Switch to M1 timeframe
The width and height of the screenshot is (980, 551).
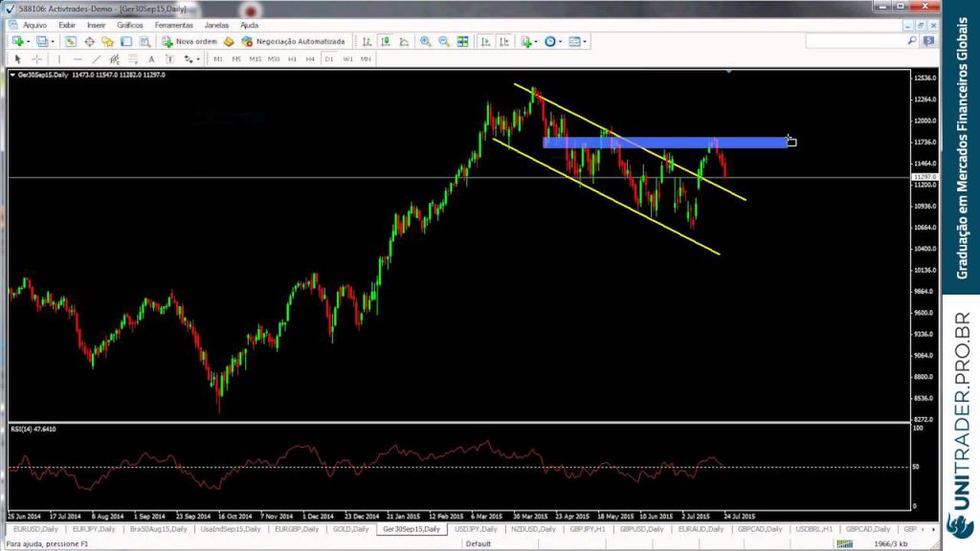(x=218, y=58)
